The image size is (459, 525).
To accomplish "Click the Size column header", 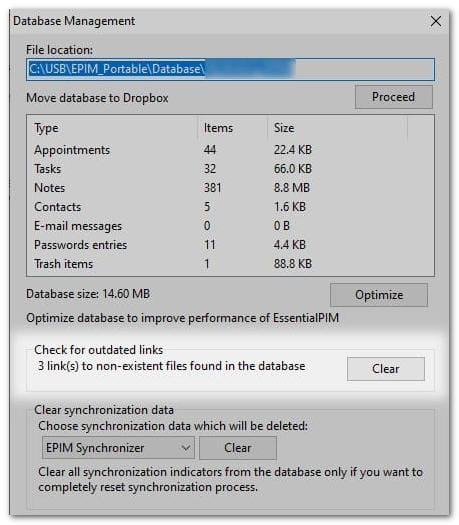I will (338, 128).
